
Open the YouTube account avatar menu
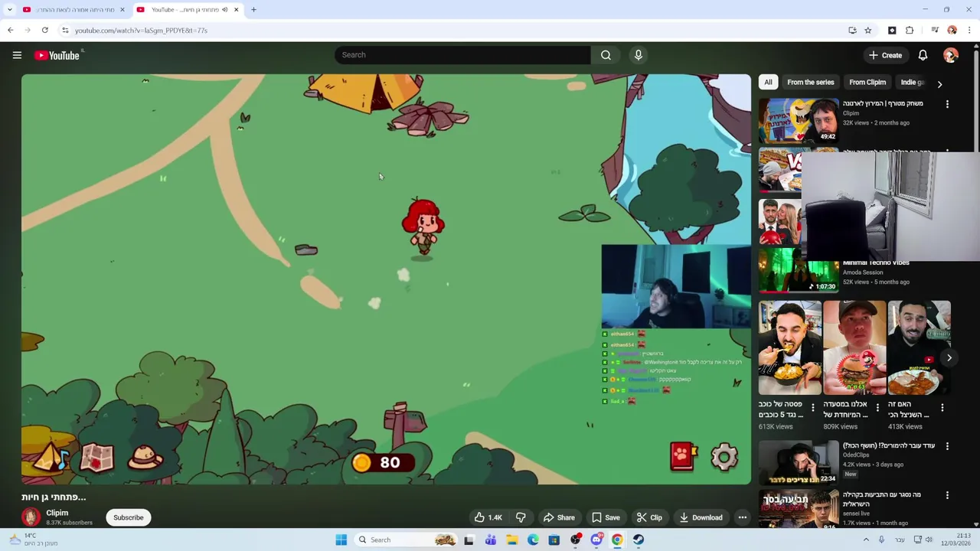[950, 55]
